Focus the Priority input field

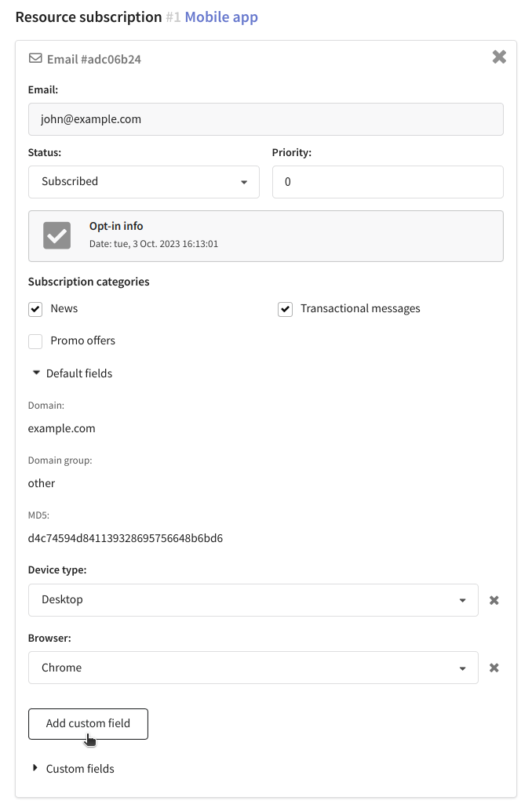pyautogui.click(x=388, y=182)
